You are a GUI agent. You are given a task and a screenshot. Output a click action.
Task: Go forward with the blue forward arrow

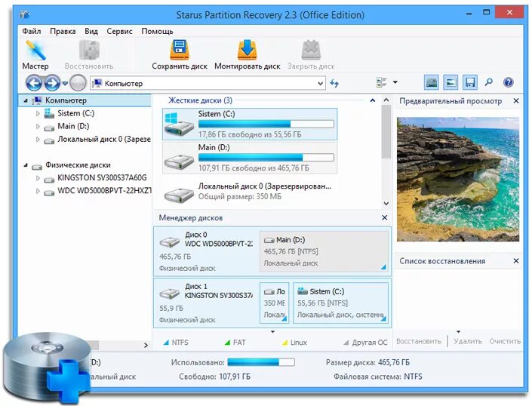coord(52,83)
